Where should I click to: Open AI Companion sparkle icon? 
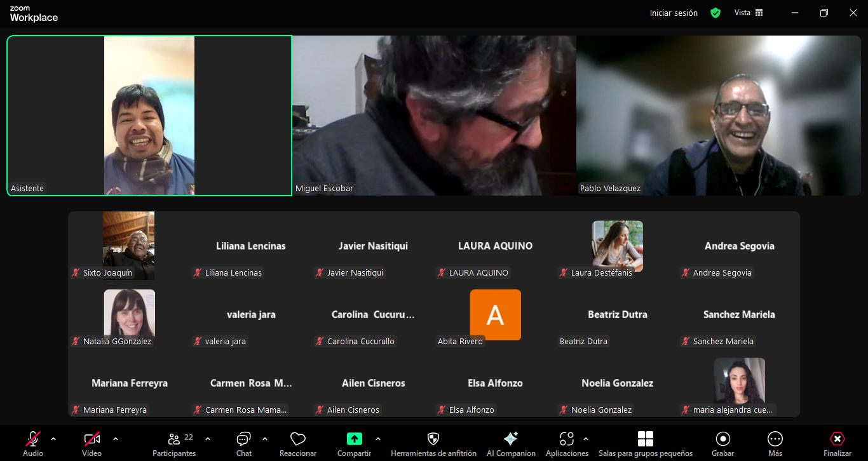pyautogui.click(x=511, y=439)
